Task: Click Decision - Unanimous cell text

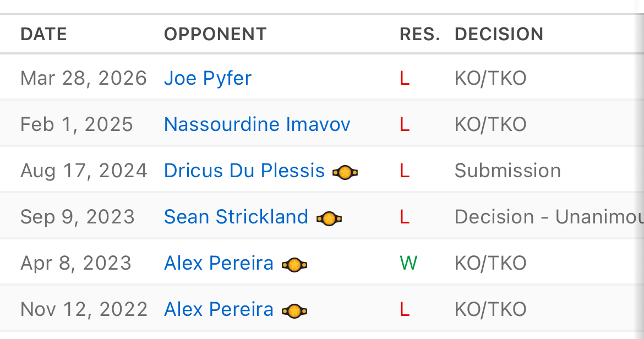Action: [549, 217]
